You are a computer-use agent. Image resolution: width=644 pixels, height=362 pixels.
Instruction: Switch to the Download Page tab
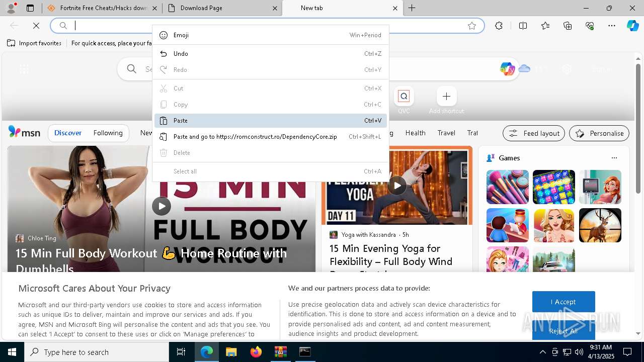pyautogui.click(x=222, y=8)
